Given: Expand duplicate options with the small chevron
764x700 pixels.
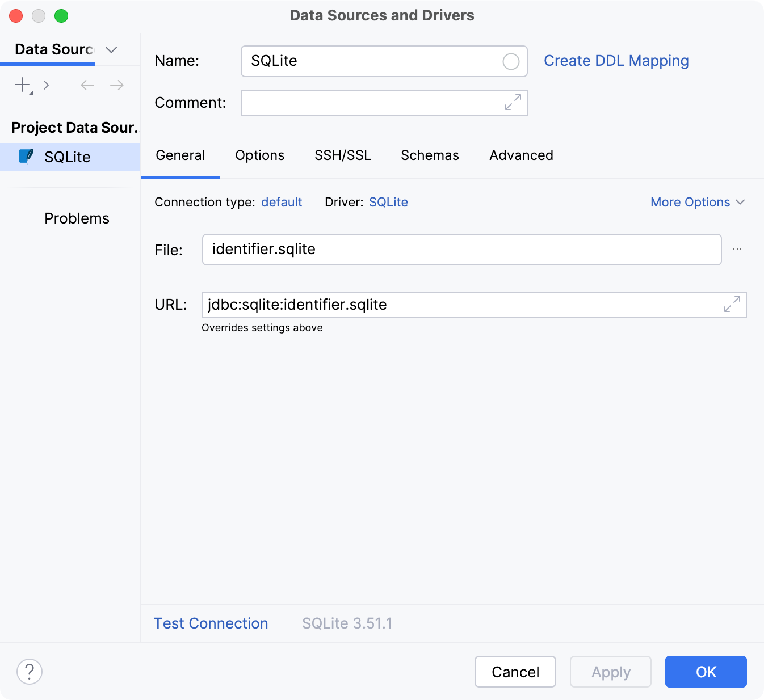Looking at the screenshot, I should [x=46, y=85].
